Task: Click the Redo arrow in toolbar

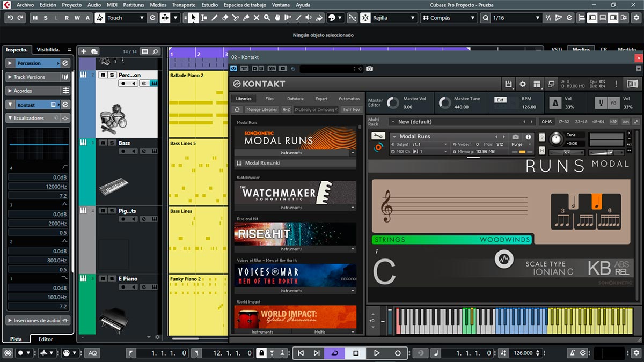Action: click(20, 18)
